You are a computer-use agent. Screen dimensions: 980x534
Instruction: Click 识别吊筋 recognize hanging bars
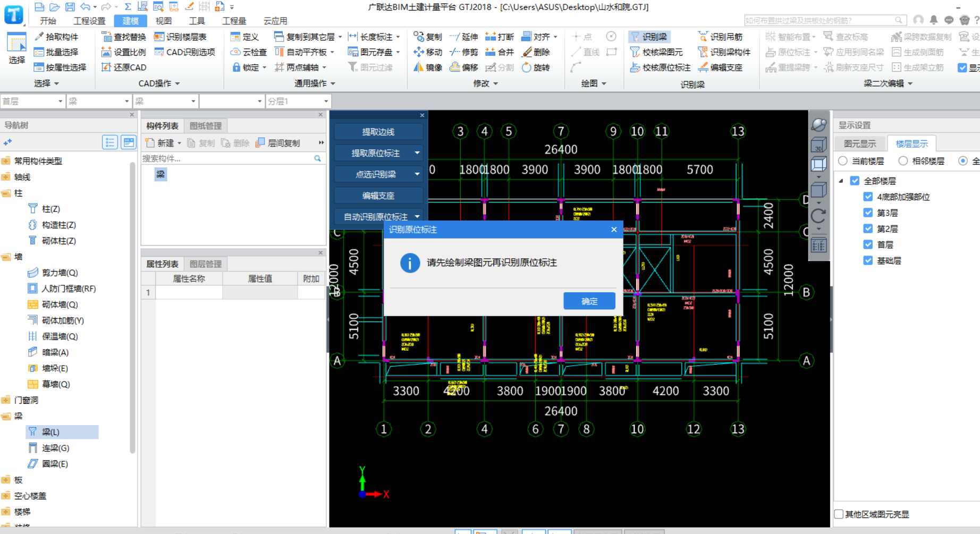[x=720, y=37]
